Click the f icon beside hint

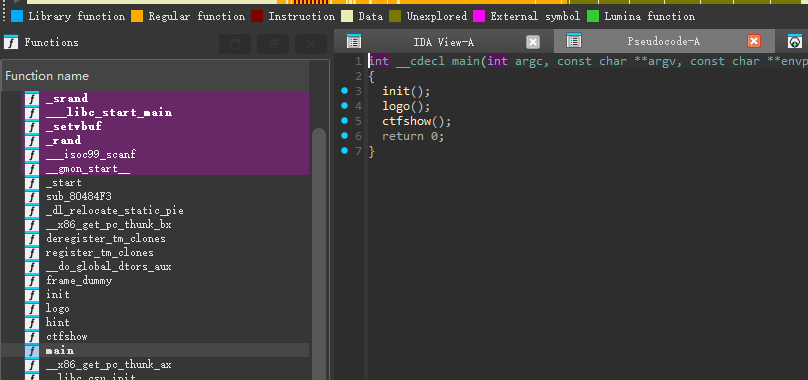click(x=32, y=322)
